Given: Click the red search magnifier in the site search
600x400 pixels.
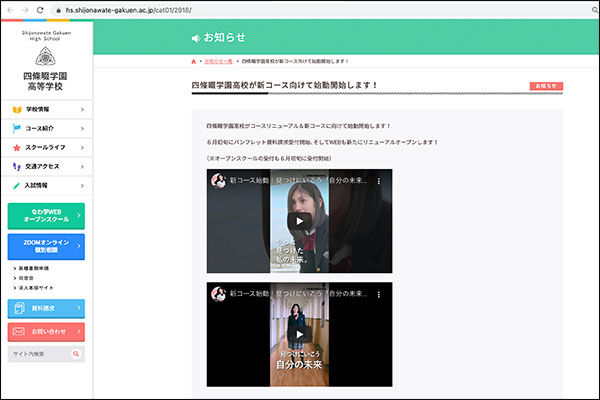Looking at the screenshot, I should pyautogui.click(x=76, y=354).
